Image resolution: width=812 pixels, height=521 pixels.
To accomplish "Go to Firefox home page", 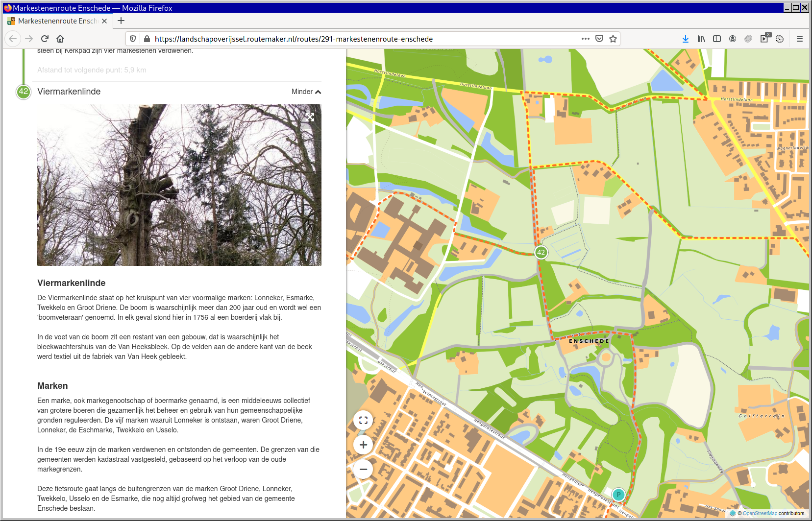I will click(x=60, y=39).
